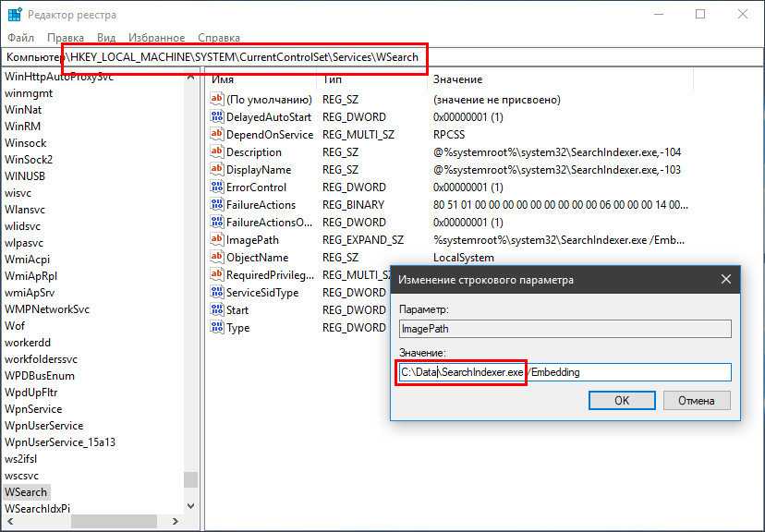Click the Description string value icon
This screenshot has width=765, height=532.
[218, 152]
